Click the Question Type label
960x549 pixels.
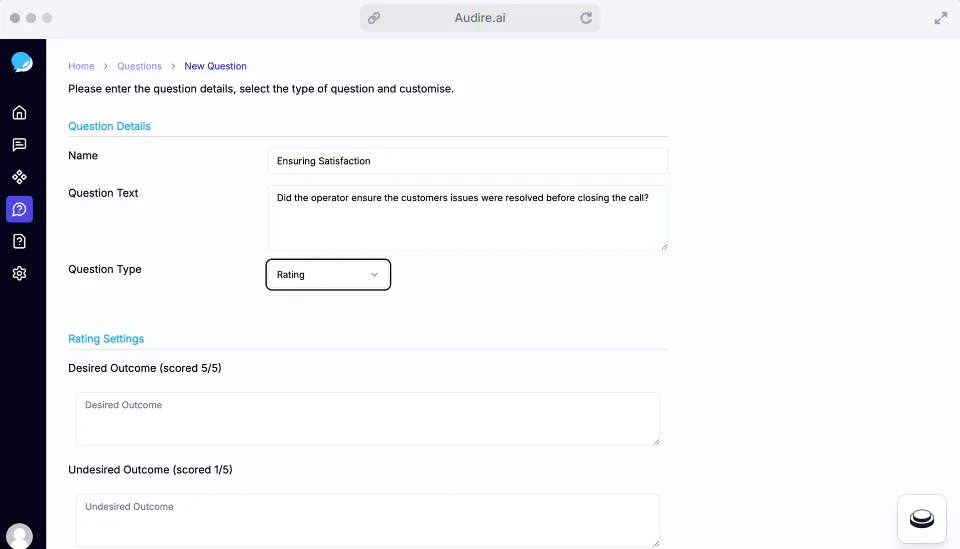pos(105,269)
